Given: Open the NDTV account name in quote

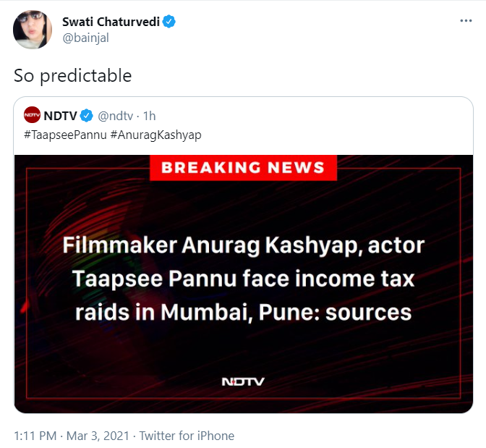Looking at the screenshot, I should click(x=60, y=115).
